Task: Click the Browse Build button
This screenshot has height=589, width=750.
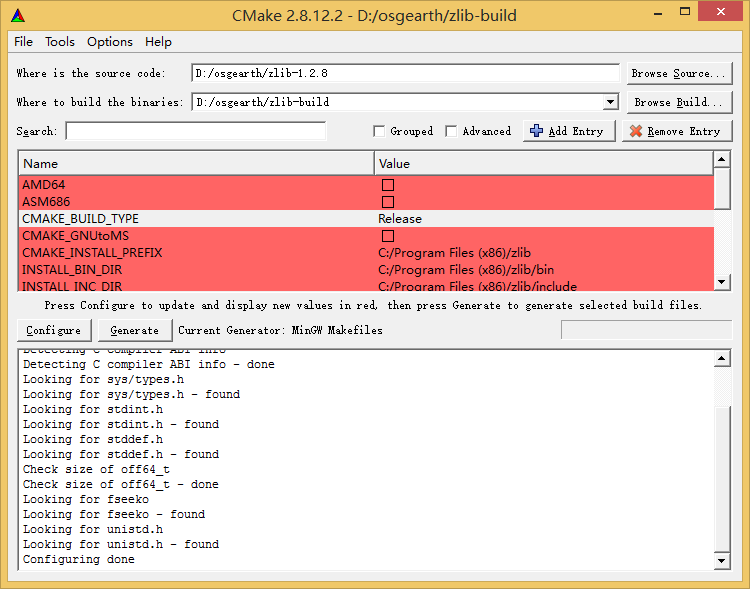Action: pyautogui.click(x=679, y=102)
